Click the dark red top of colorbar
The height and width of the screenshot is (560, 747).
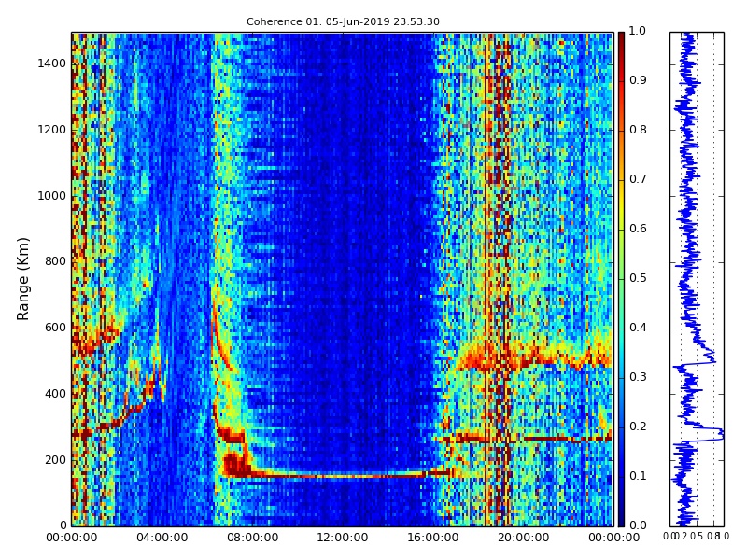point(621,43)
